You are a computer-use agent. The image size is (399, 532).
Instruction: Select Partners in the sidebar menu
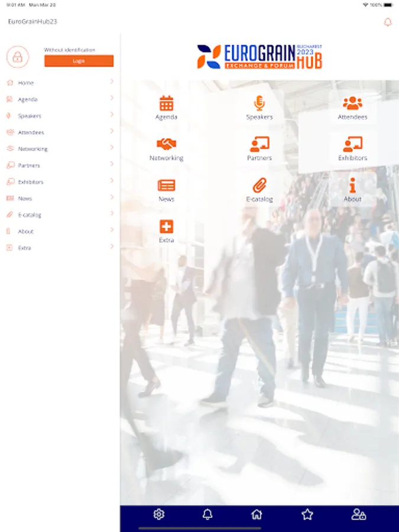coord(60,166)
